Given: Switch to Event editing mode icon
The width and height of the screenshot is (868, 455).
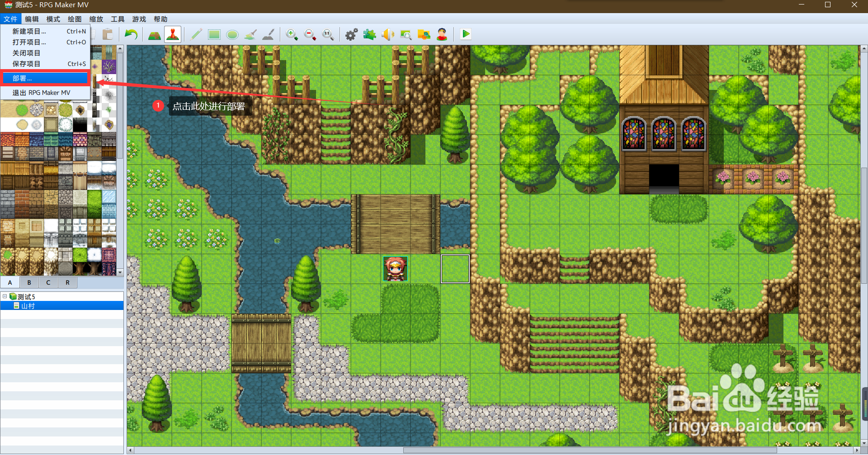Looking at the screenshot, I should point(173,34).
